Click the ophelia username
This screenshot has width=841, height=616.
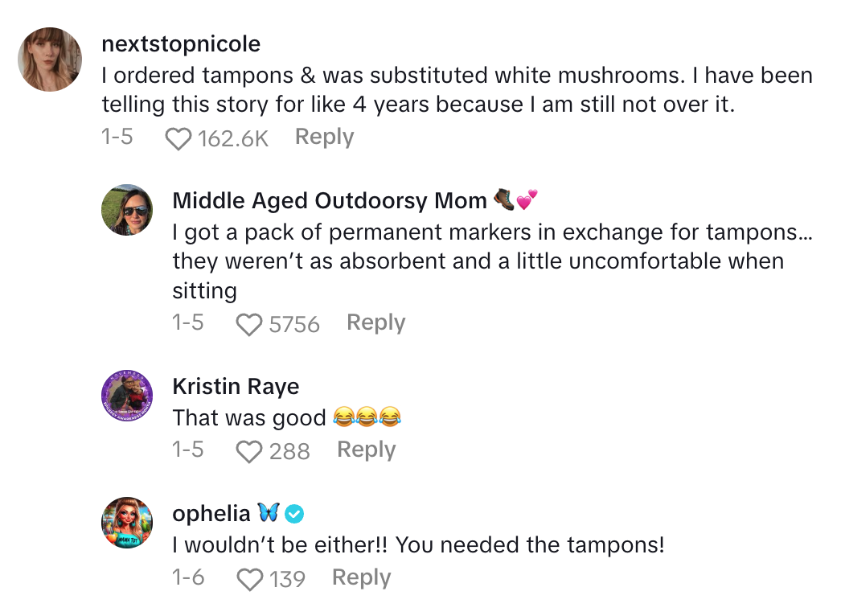click(211, 514)
